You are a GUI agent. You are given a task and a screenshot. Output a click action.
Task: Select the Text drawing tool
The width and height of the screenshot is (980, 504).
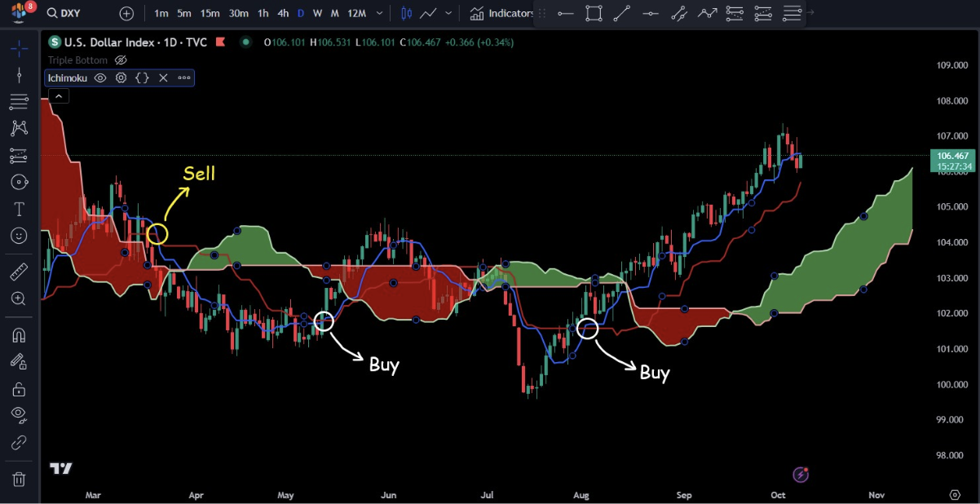(x=19, y=209)
